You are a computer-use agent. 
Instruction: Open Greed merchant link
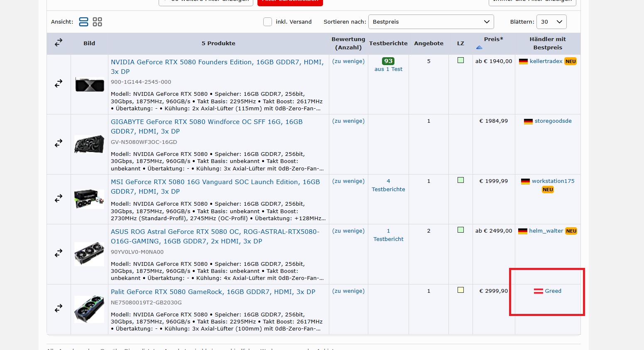coord(553,291)
